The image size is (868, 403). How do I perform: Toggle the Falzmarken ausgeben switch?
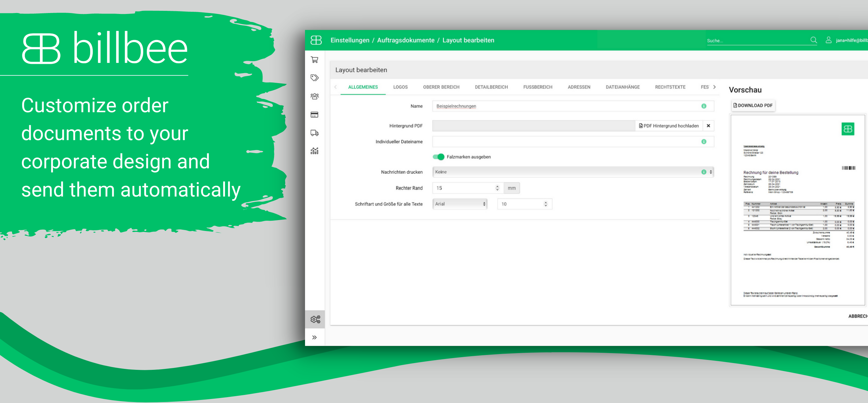pyautogui.click(x=438, y=157)
